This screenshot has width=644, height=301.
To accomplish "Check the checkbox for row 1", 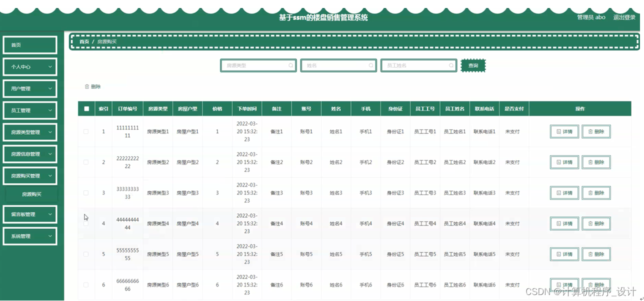I will [x=86, y=131].
